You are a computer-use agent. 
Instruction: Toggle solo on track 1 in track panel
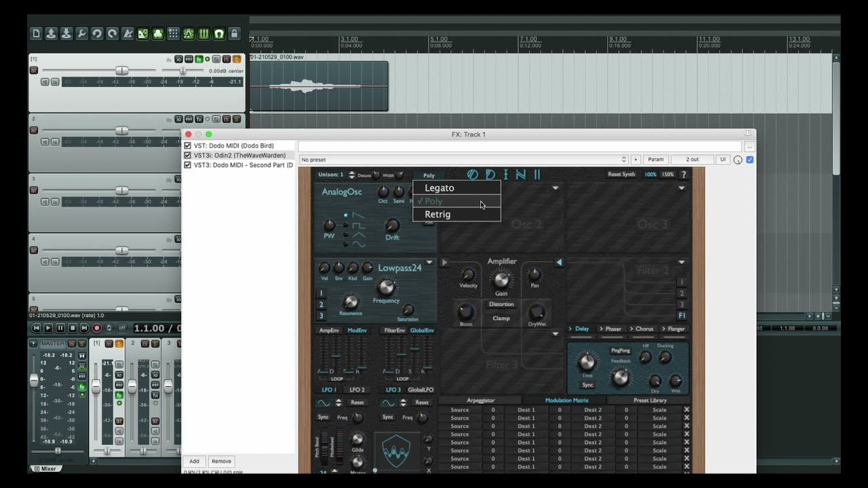click(x=237, y=60)
